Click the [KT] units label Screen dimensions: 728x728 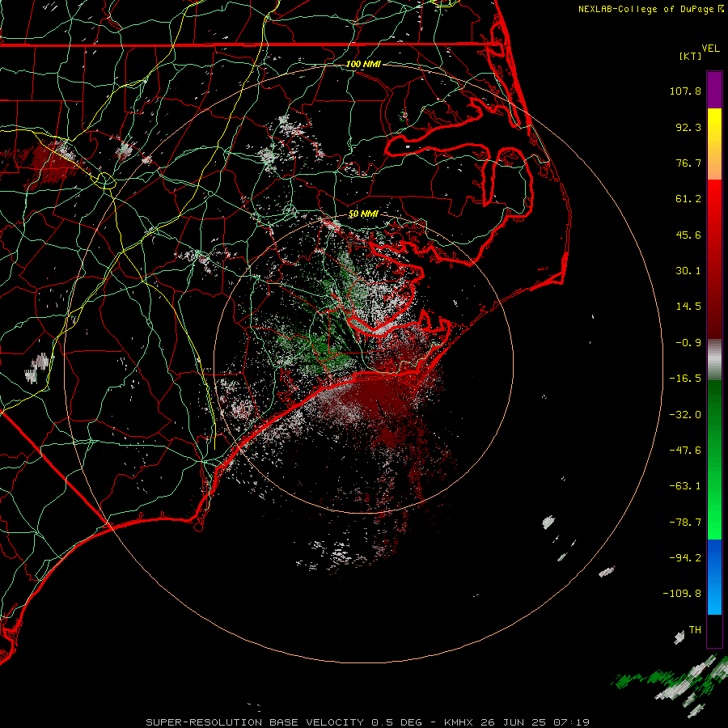pos(691,56)
